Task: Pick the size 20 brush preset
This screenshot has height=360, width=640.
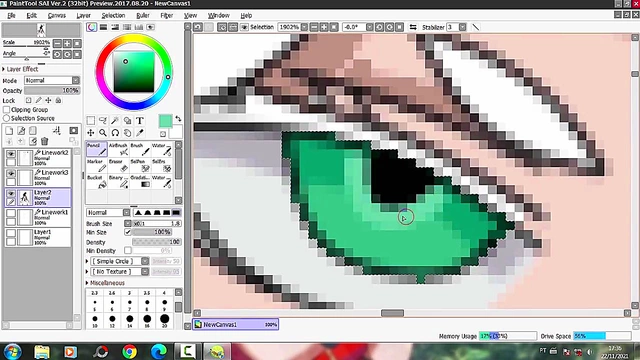Action: click(164, 320)
